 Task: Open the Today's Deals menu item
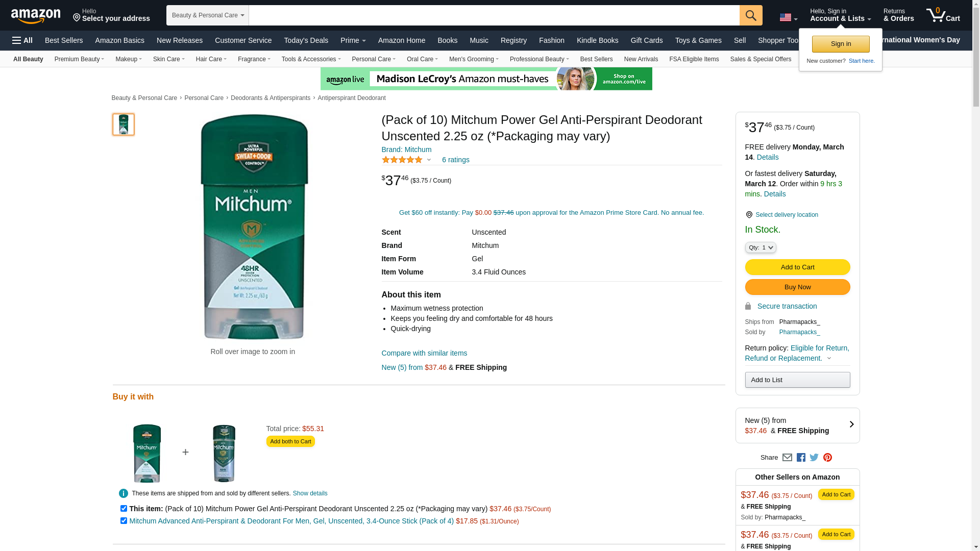tap(306, 40)
